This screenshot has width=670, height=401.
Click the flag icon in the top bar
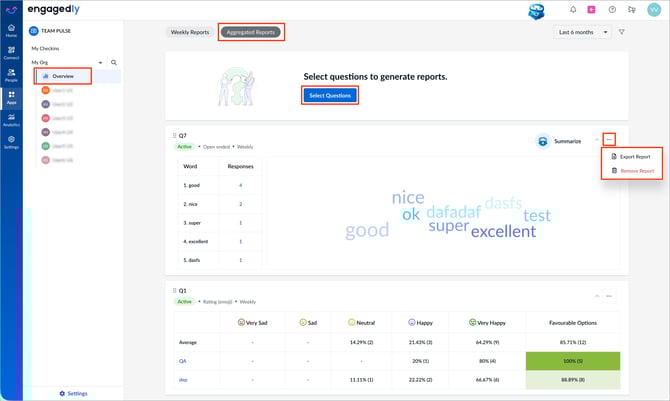coord(632,9)
